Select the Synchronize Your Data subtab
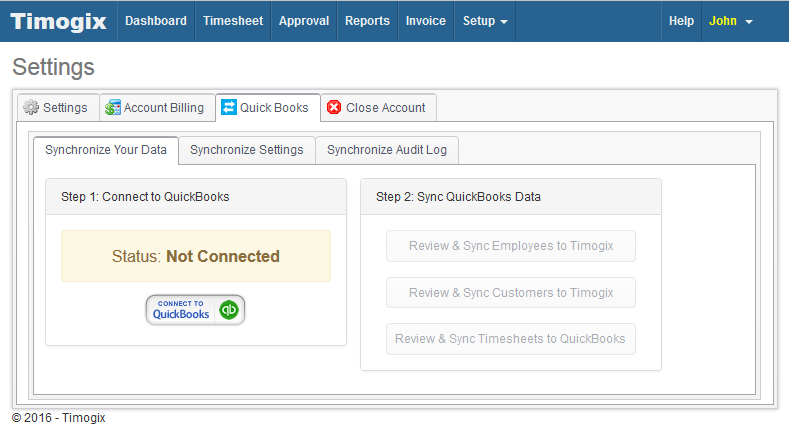The width and height of the screenshot is (789, 429). click(106, 150)
